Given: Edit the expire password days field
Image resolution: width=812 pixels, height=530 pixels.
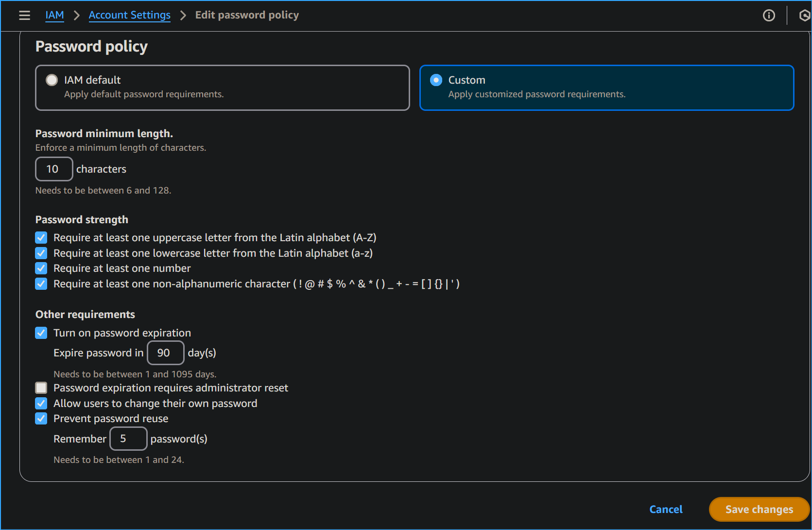Looking at the screenshot, I should (165, 353).
